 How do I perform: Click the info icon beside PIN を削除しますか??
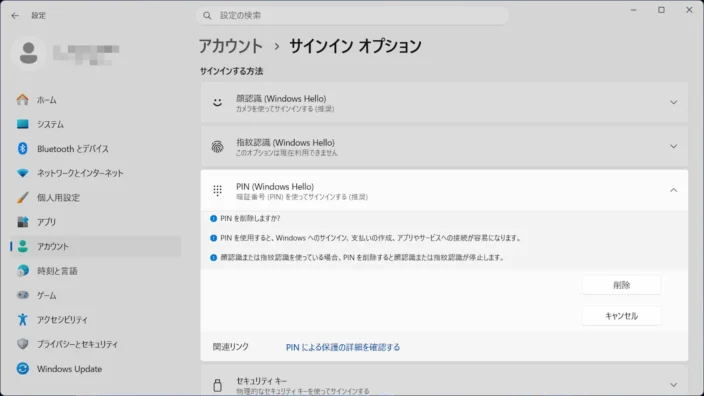[x=213, y=219]
